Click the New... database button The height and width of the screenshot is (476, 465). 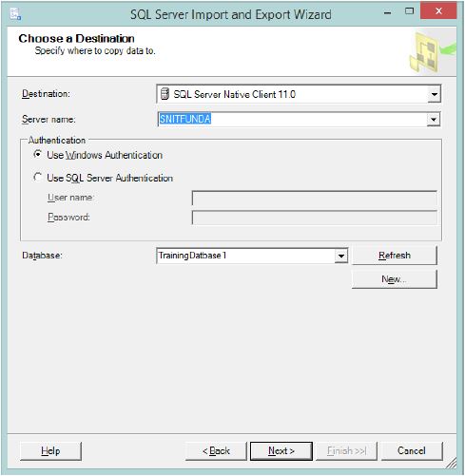point(395,279)
